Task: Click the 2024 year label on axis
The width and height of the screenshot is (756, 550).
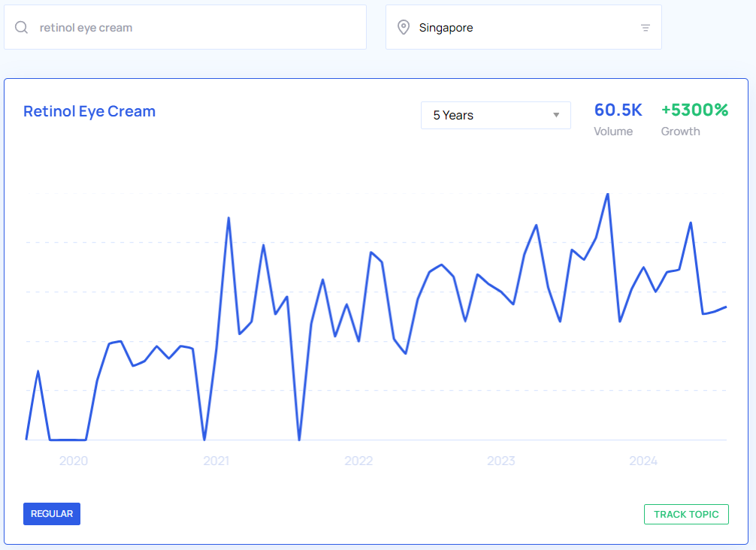Action: click(x=643, y=461)
